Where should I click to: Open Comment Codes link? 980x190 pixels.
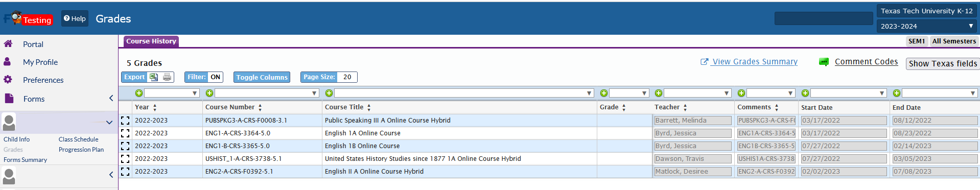pyautogui.click(x=866, y=62)
